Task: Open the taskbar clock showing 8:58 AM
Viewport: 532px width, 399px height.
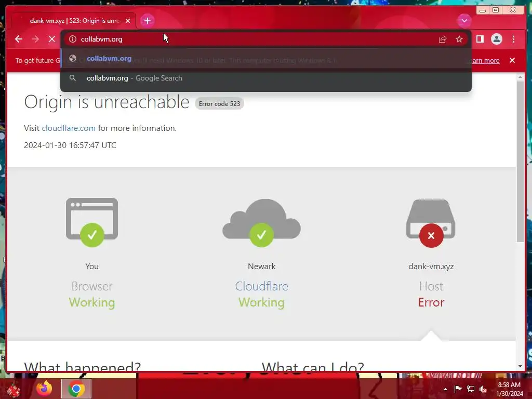Action: point(509,389)
